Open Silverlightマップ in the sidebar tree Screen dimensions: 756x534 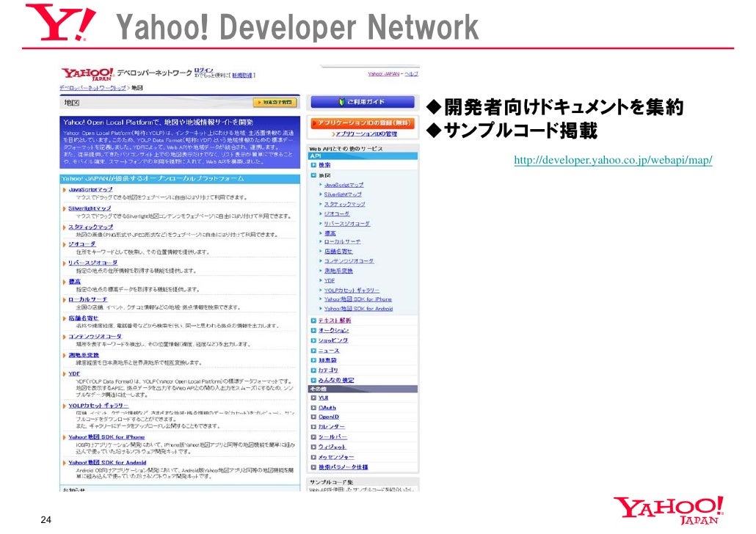(343, 194)
